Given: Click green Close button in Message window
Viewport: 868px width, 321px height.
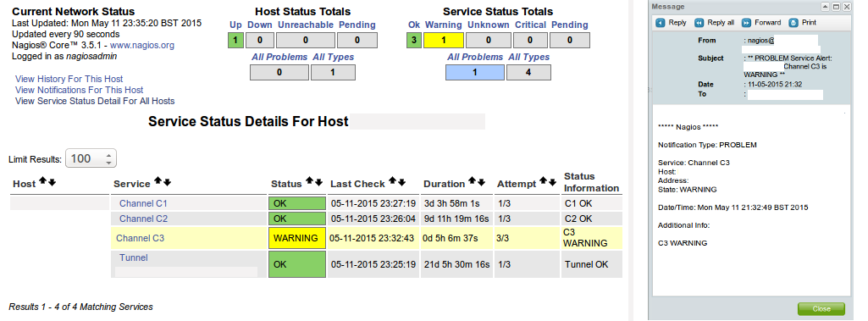Looking at the screenshot, I should tap(821, 309).
